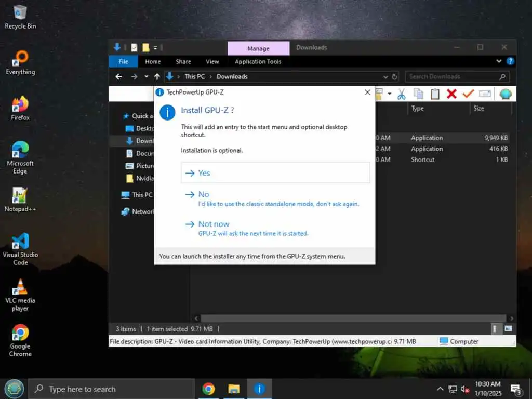The image size is (532, 399).
Task: Open the File ribbon tab
Action: [124, 62]
